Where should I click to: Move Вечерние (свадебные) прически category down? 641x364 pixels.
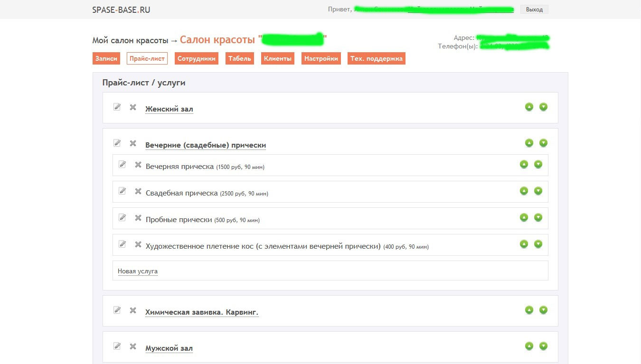(544, 143)
